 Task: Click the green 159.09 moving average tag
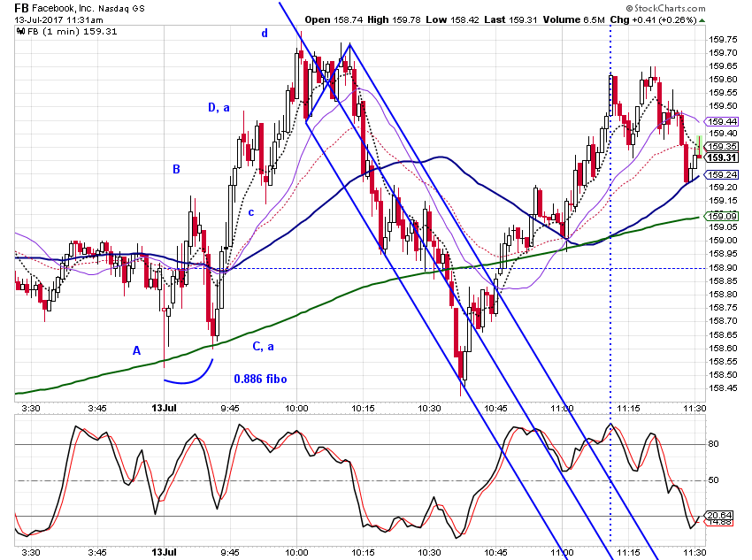point(721,216)
